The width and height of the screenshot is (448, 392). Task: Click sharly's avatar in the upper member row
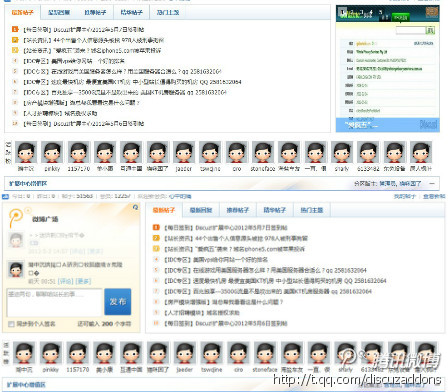pos(342,152)
